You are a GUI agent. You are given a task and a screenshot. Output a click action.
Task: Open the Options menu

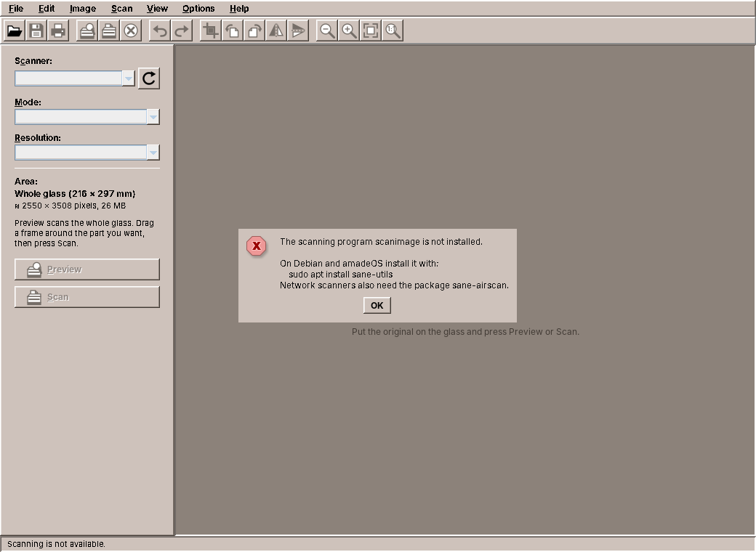tap(198, 9)
